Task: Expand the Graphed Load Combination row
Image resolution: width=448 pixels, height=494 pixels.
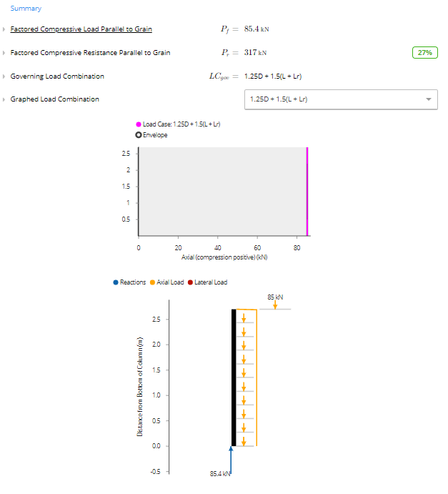Action: [x=4, y=99]
